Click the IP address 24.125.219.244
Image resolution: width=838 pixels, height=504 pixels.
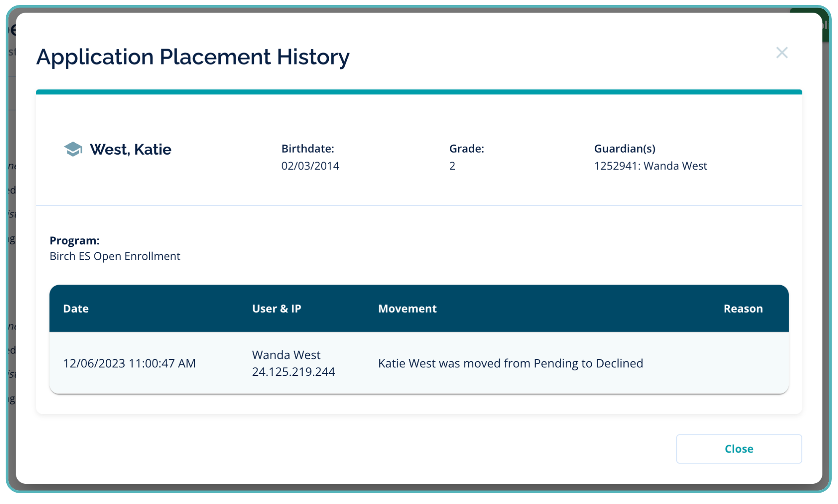[x=293, y=371]
